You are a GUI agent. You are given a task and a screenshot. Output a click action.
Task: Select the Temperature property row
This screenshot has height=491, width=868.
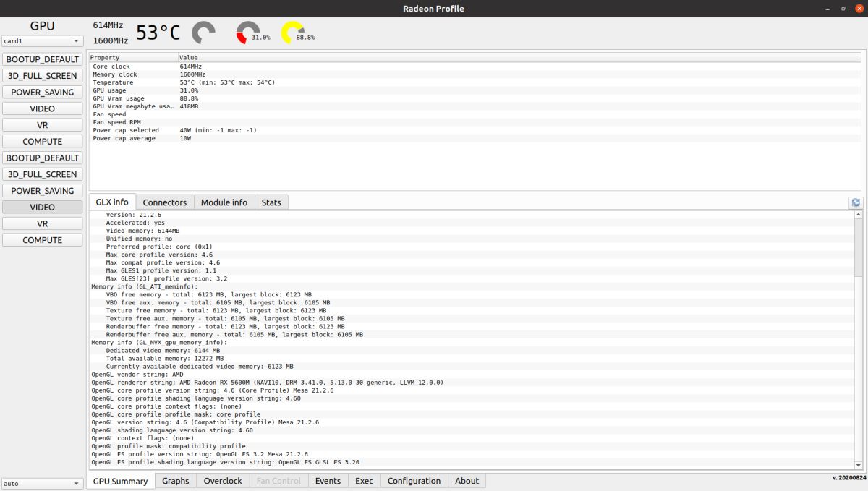click(475, 82)
